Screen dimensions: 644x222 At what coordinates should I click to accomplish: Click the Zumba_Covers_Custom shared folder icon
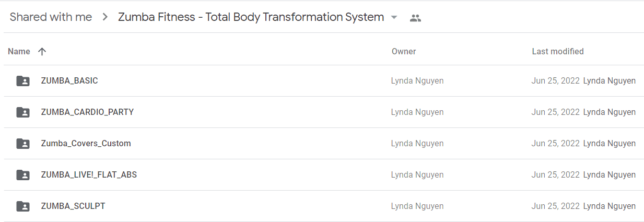[23, 144]
